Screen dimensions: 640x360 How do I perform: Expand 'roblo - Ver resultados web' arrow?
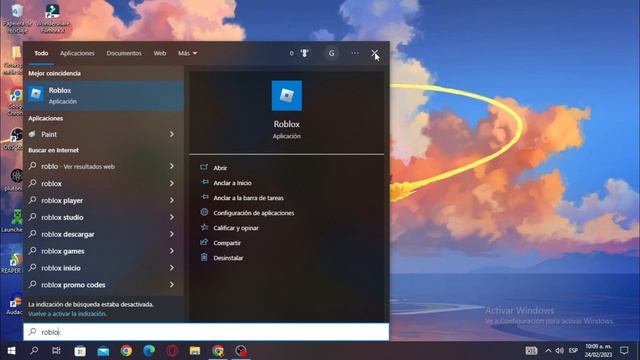(x=172, y=166)
